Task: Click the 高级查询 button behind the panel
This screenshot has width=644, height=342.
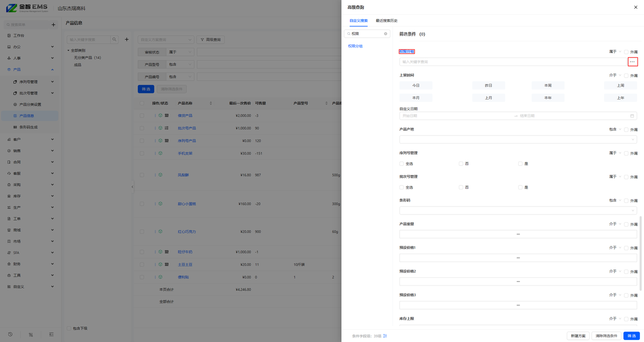Action: 210,39
